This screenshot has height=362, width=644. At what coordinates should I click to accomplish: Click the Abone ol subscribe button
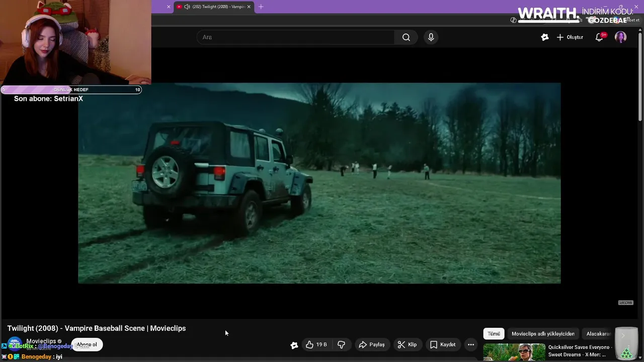pos(87,344)
